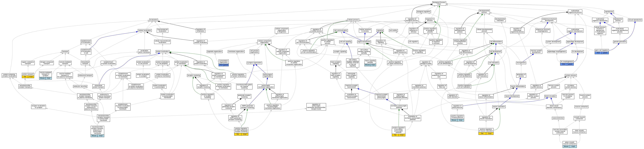Click 'blood vessel diameter maintenance' node
Screen dimensions: 644x149
(554, 107)
